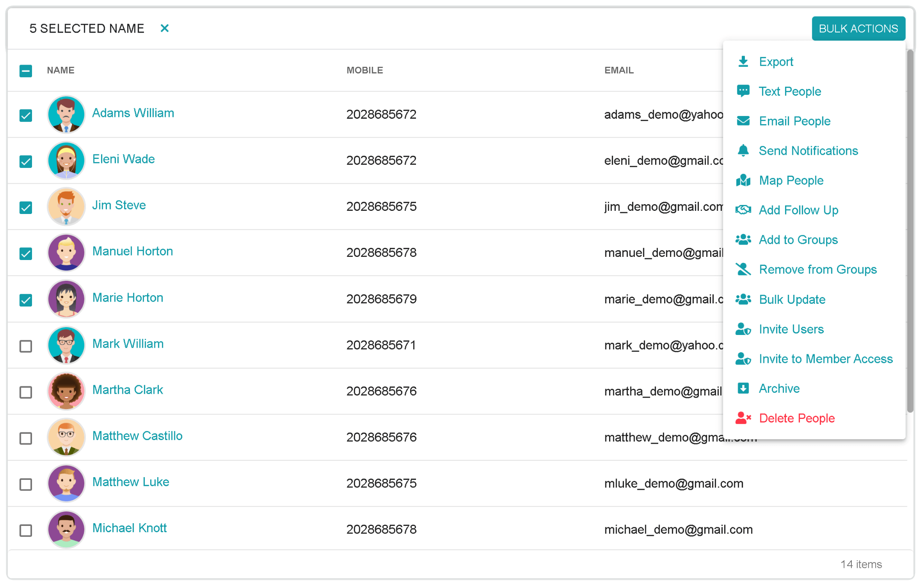Open Martha Clark's avatar
This screenshot has height=581, width=924.
(x=66, y=391)
